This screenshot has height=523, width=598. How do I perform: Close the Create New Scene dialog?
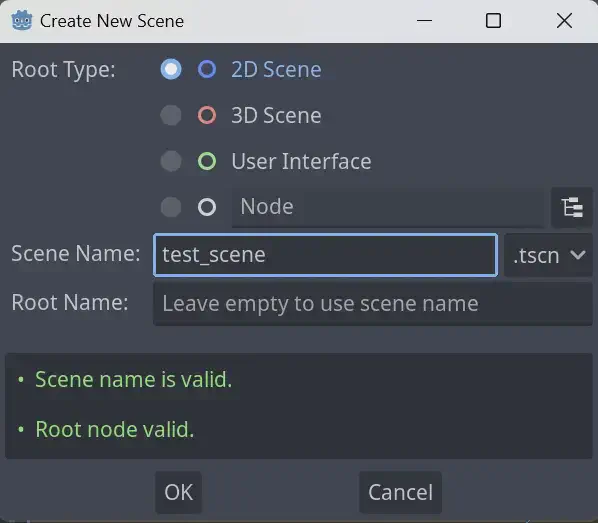click(x=564, y=21)
